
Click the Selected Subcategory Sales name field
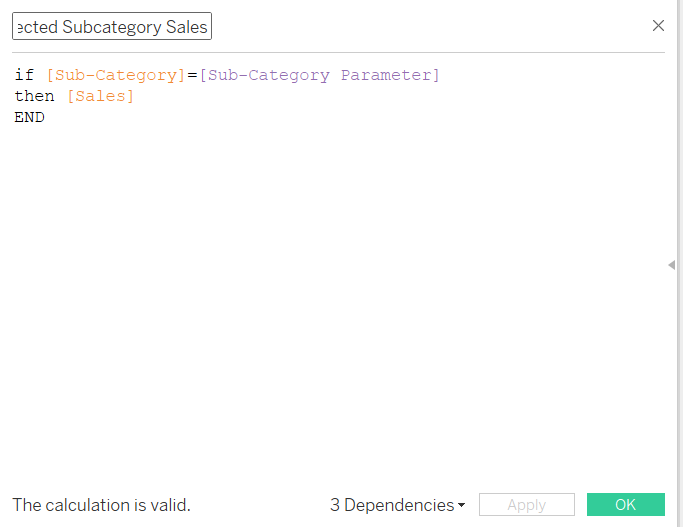pyautogui.click(x=112, y=27)
